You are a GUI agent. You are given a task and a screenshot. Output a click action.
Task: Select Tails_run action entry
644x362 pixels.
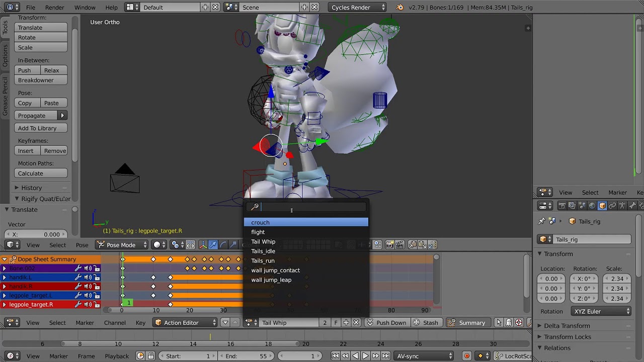click(306, 260)
